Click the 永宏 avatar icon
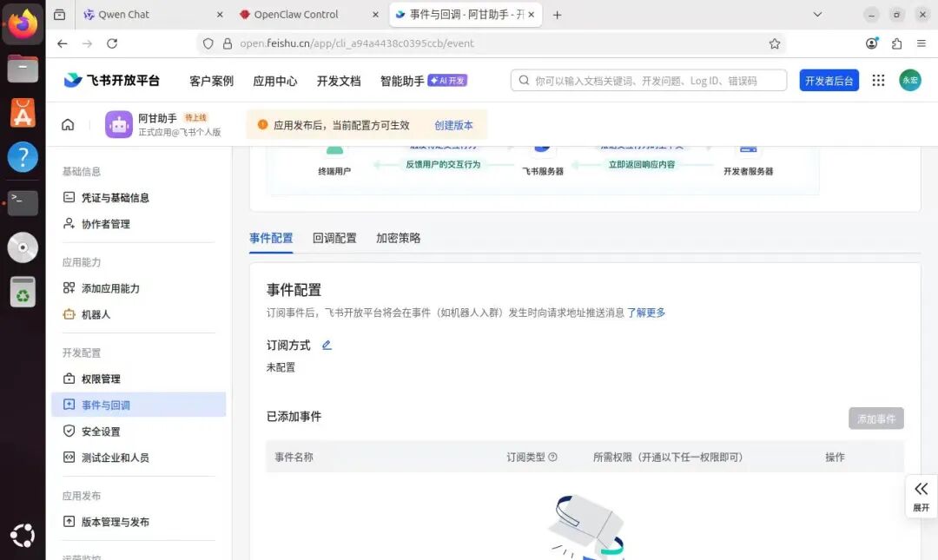Image resolution: width=938 pixels, height=560 pixels. pyautogui.click(x=909, y=80)
